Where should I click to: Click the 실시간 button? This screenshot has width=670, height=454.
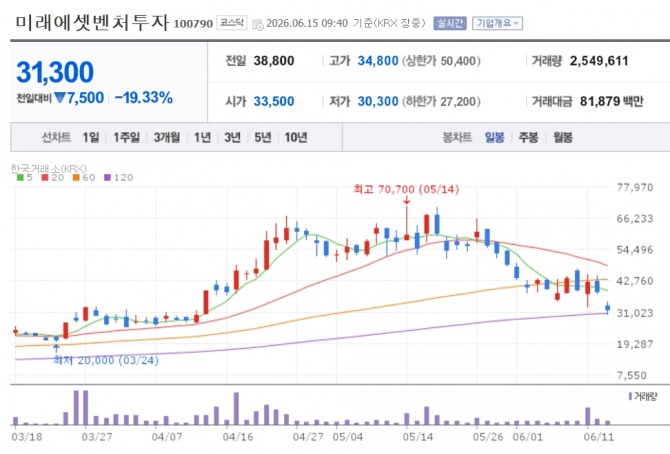point(450,23)
